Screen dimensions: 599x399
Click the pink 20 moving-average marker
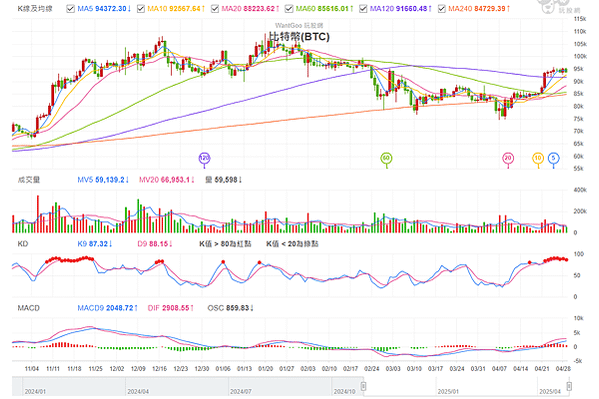[508, 158]
